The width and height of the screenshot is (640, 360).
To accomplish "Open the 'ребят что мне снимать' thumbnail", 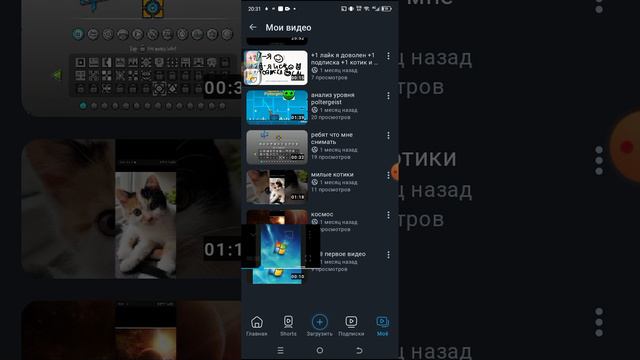I will tap(277, 147).
